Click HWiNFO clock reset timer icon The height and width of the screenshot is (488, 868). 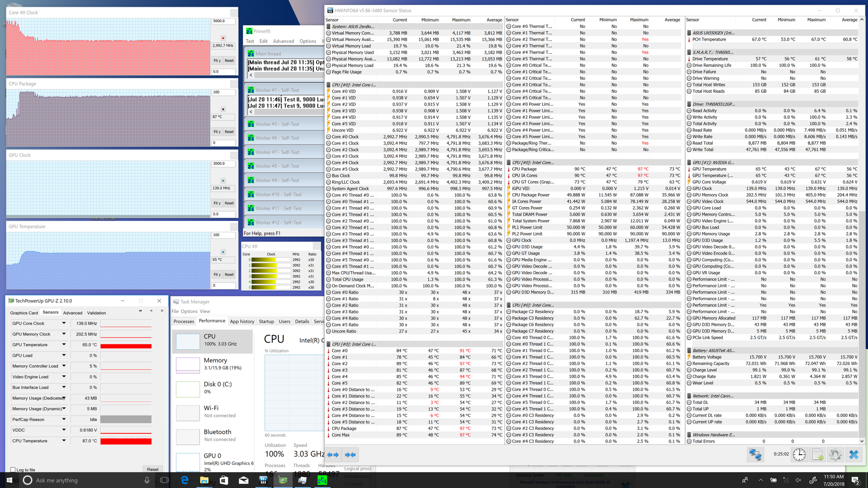799,455
